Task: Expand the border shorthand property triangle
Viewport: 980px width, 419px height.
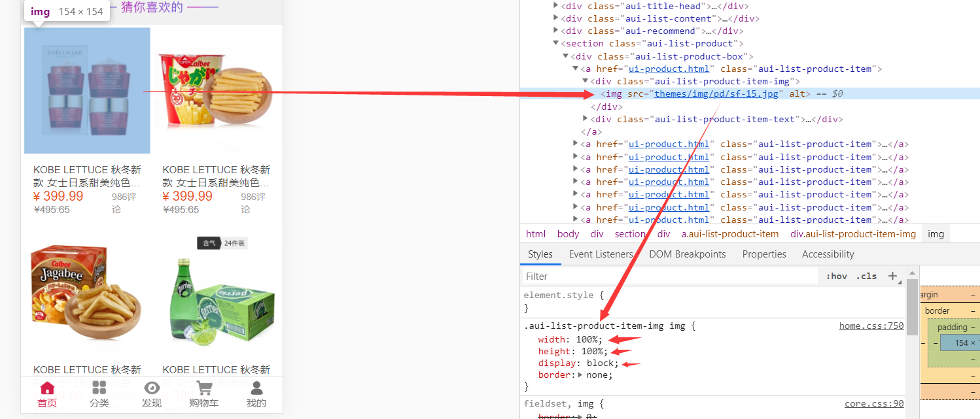Action: coord(580,375)
